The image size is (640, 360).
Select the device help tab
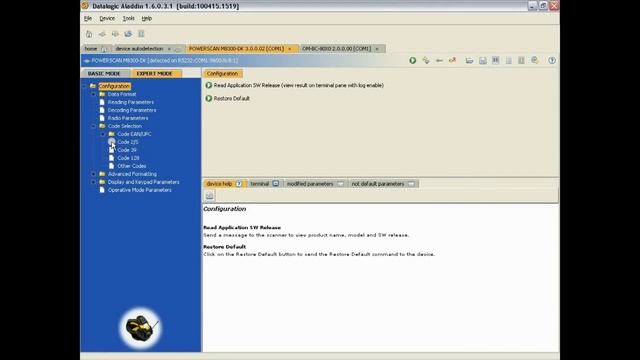(219, 184)
